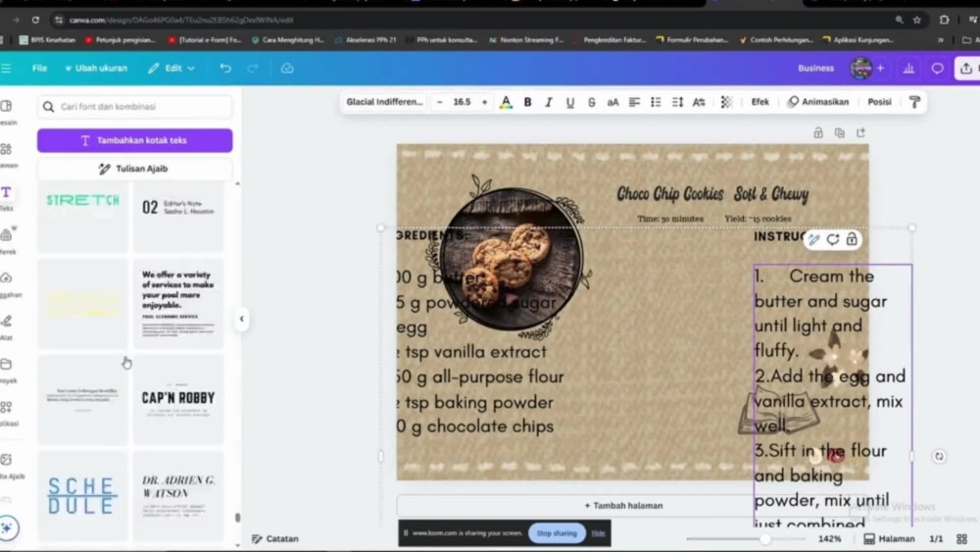Open Canva assistant sparkle button
This screenshot has width=980, height=552.
8,528
